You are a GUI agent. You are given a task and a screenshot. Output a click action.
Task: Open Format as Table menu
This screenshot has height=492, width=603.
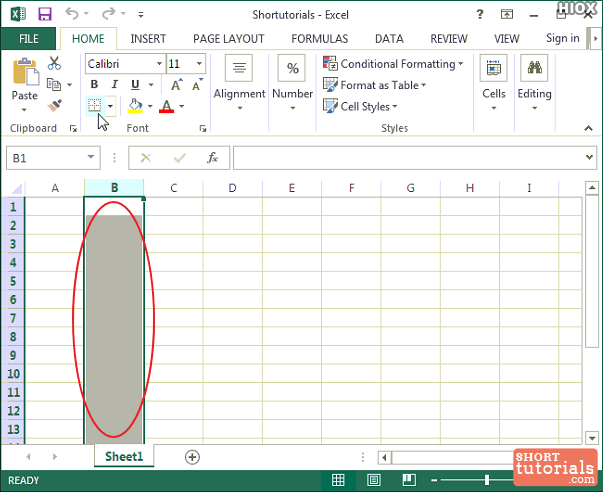[x=375, y=85]
